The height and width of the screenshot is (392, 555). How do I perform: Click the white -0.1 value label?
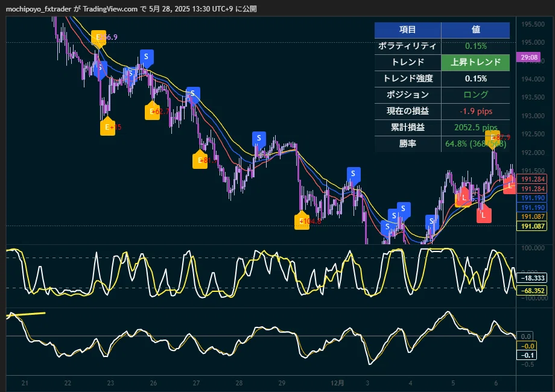pos(527,355)
